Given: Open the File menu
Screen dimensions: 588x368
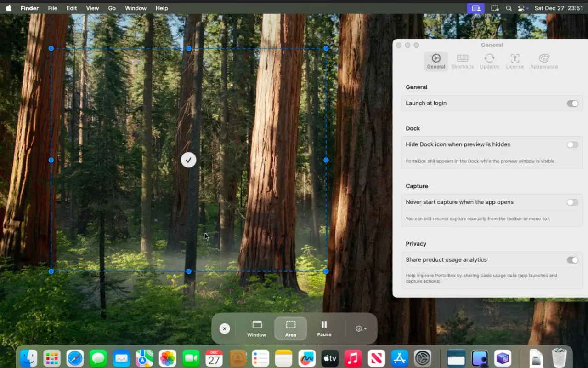Looking at the screenshot, I should [53, 8].
